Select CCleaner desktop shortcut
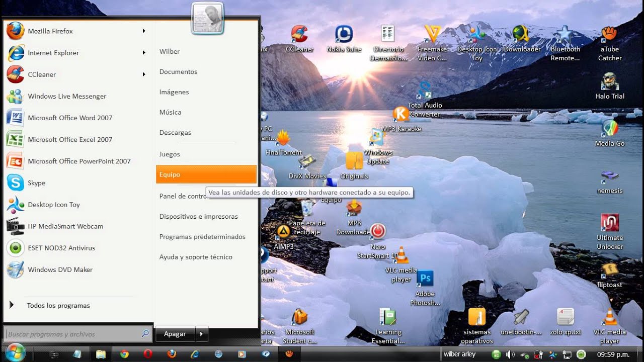This screenshot has height=362, width=644. click(299, 39)
